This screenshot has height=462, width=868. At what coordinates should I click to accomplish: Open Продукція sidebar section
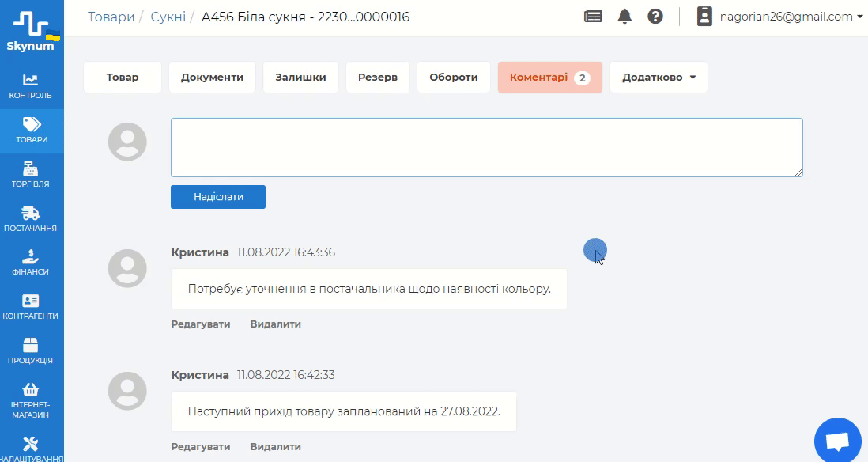(31, 352)
